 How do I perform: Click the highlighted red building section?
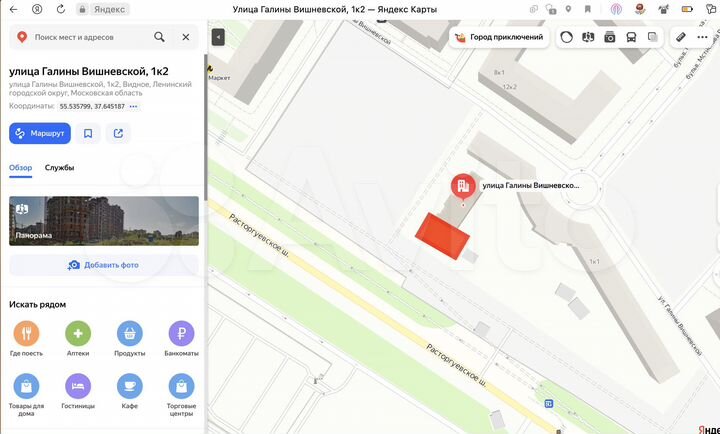coord(442,237)
